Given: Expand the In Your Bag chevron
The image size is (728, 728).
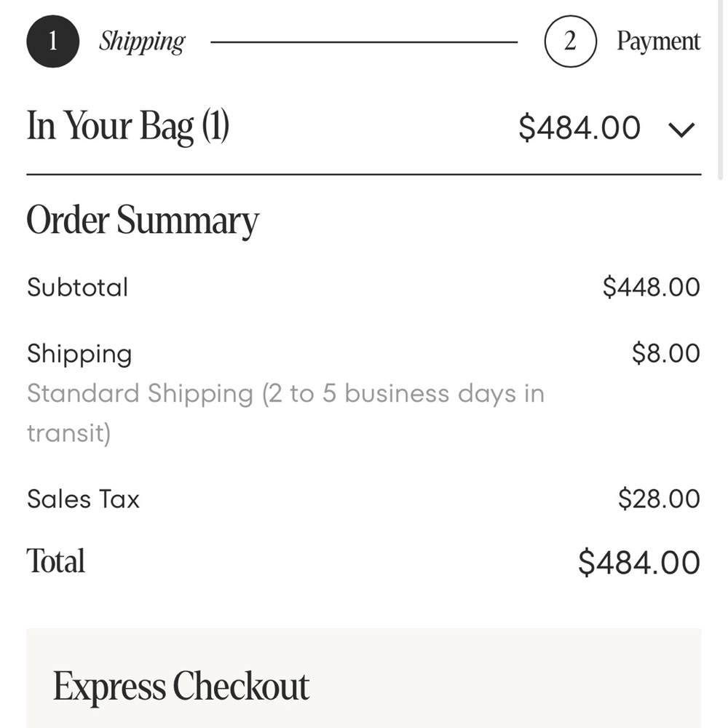Looking at the screenshot, I should (681, 130).
